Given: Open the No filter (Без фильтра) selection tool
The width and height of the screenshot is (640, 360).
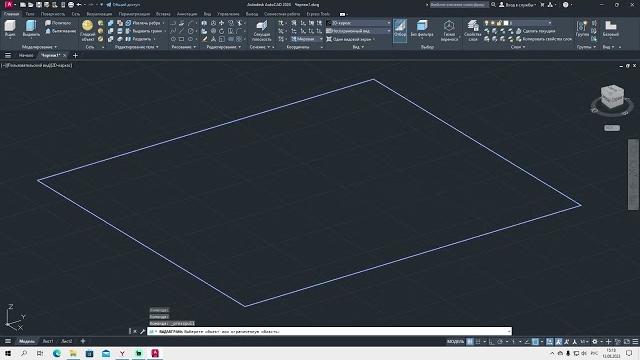Looking at the screenshot, I should click(422, 29).
